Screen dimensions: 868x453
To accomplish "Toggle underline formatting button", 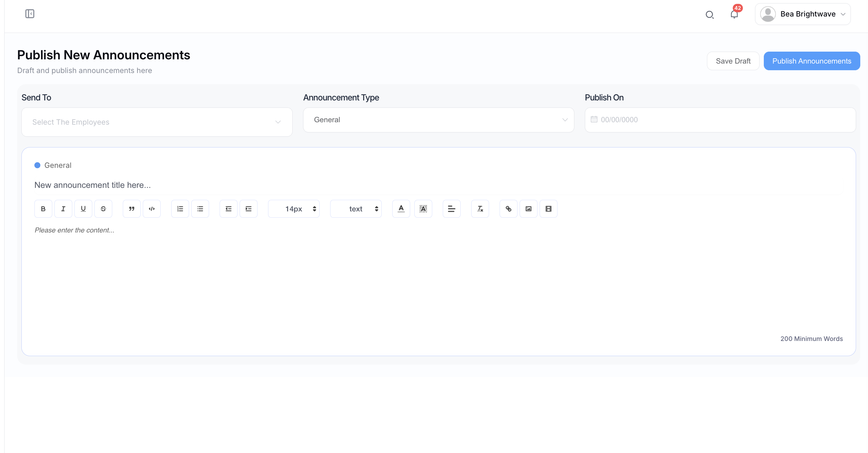I will [83, 209].
